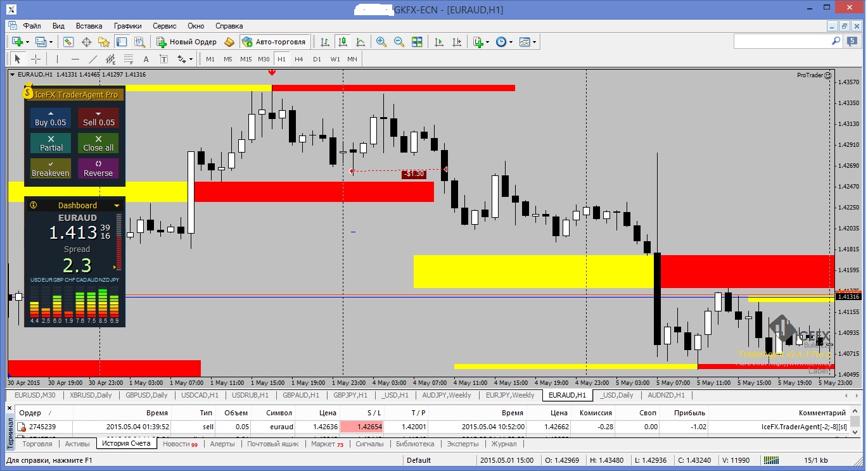The image size is (868, 471).
Task: Switch timeframe to M5
Action: point(228,59)
